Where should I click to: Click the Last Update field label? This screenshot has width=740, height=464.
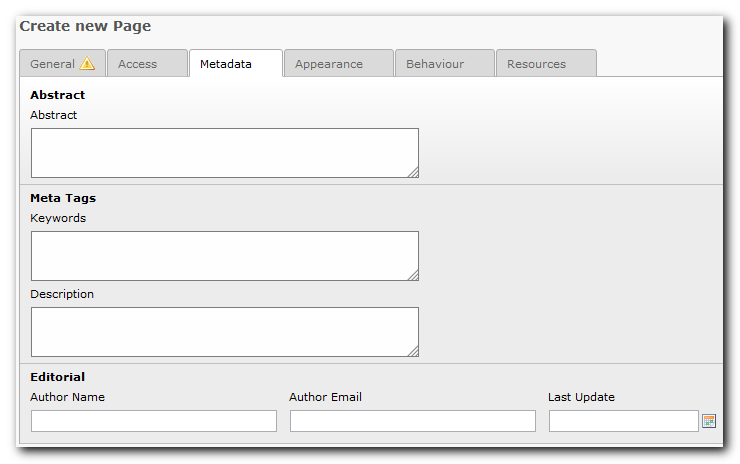(x=581, y=397)
